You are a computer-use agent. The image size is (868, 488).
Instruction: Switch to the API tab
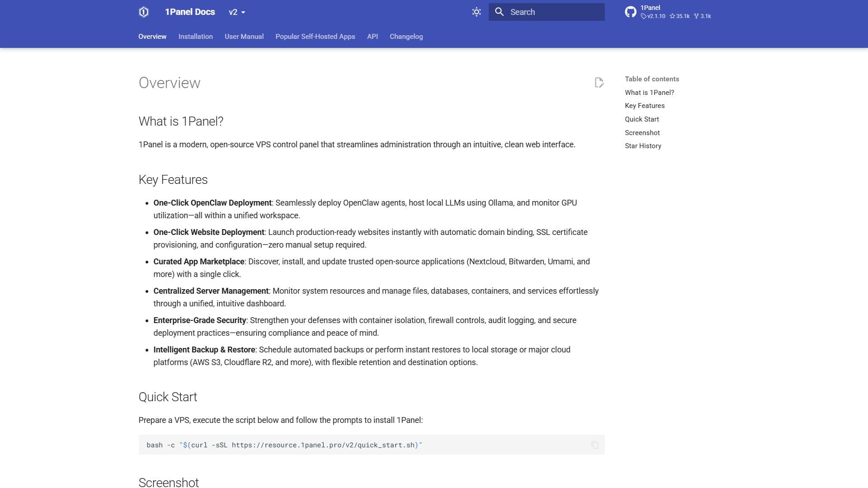tap(373, 37)
